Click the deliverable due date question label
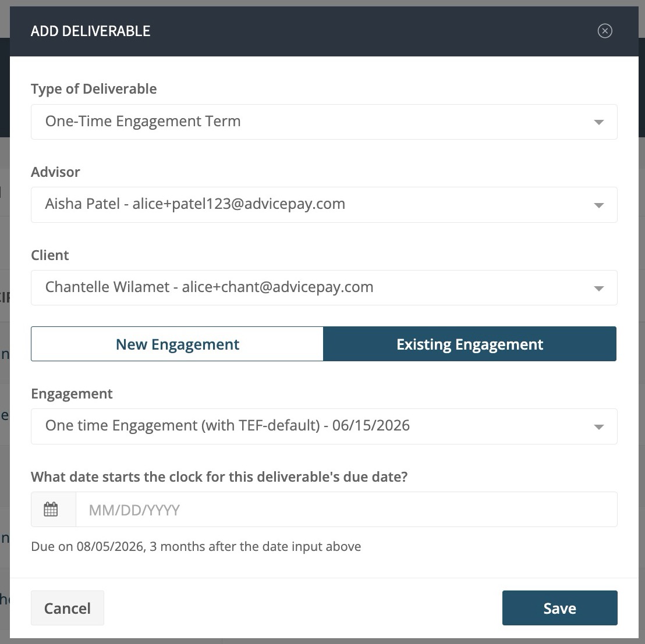The height and width of the screenshot is (644, 645). (219, 476)
